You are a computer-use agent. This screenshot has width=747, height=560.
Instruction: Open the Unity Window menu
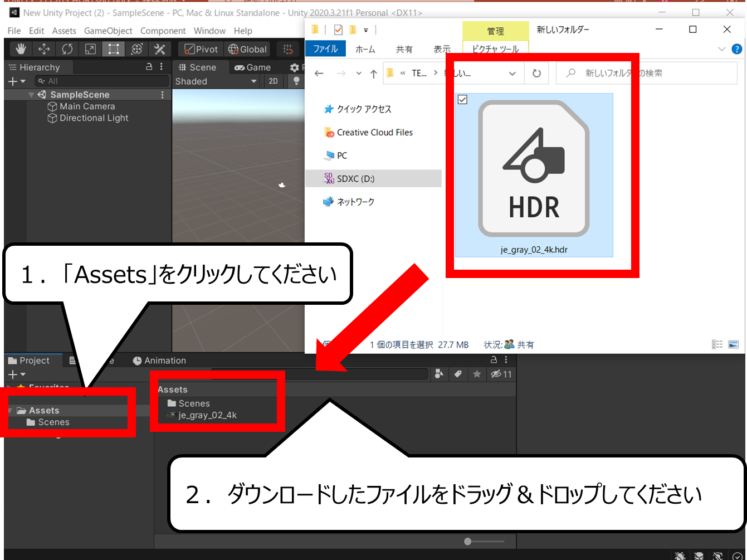pos(209,31)
